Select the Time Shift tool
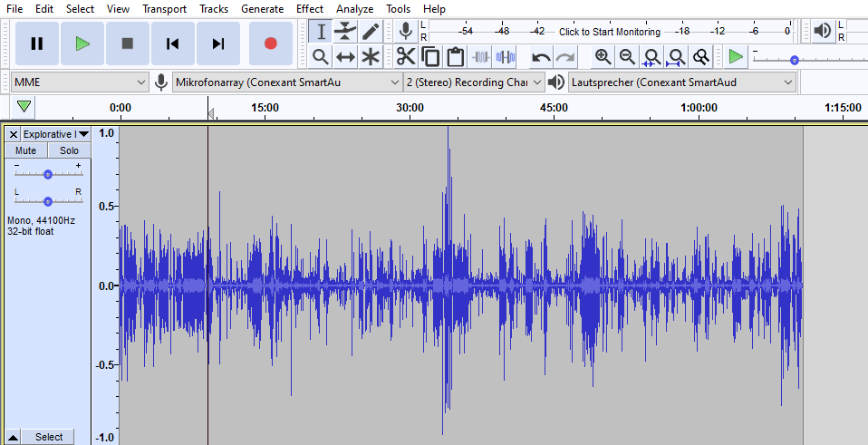 345,56
